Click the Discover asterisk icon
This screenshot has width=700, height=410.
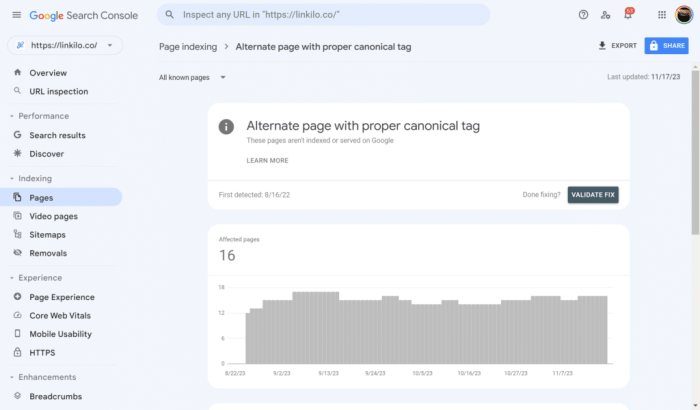(17, 153)
